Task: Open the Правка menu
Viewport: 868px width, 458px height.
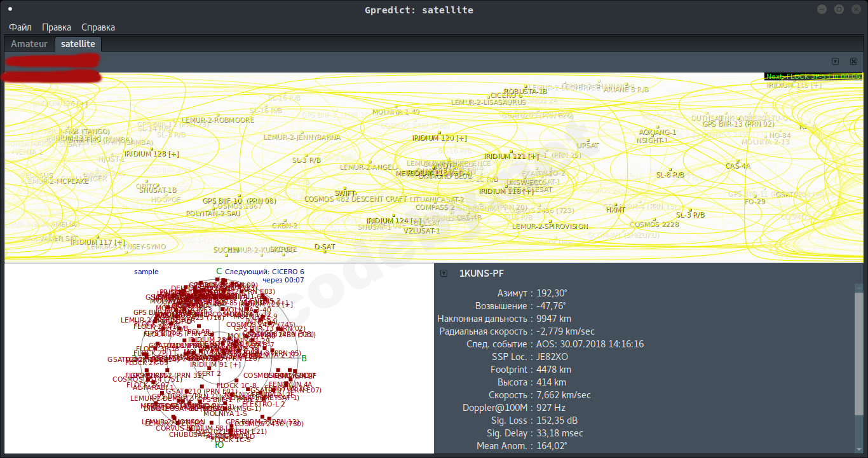Action: [x=57, y=27]
